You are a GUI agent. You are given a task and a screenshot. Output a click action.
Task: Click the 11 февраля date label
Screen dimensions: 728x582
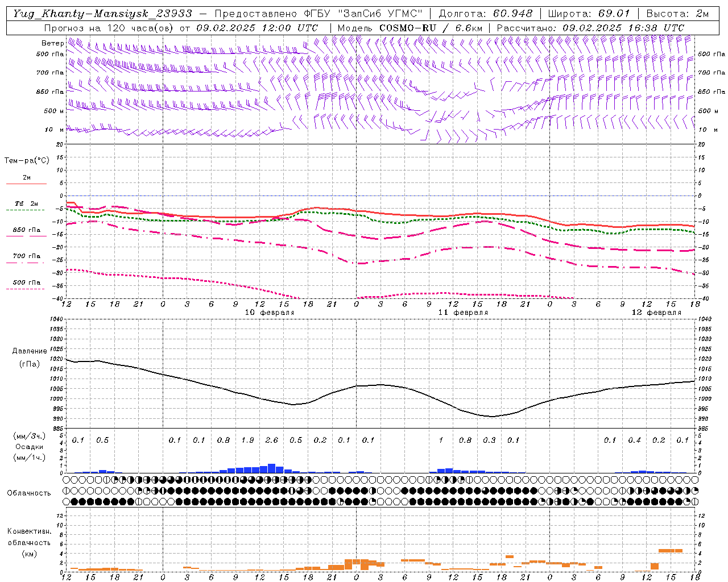[463, 313]
